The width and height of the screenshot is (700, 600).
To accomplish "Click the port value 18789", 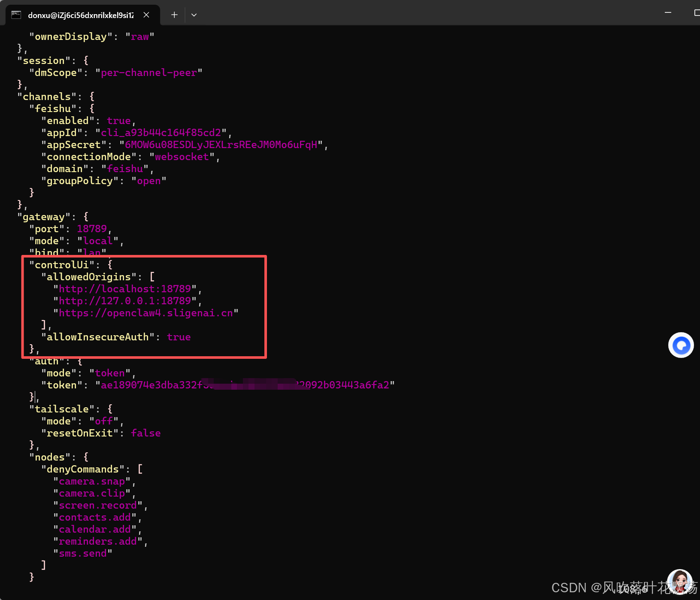I will (92, 229).
